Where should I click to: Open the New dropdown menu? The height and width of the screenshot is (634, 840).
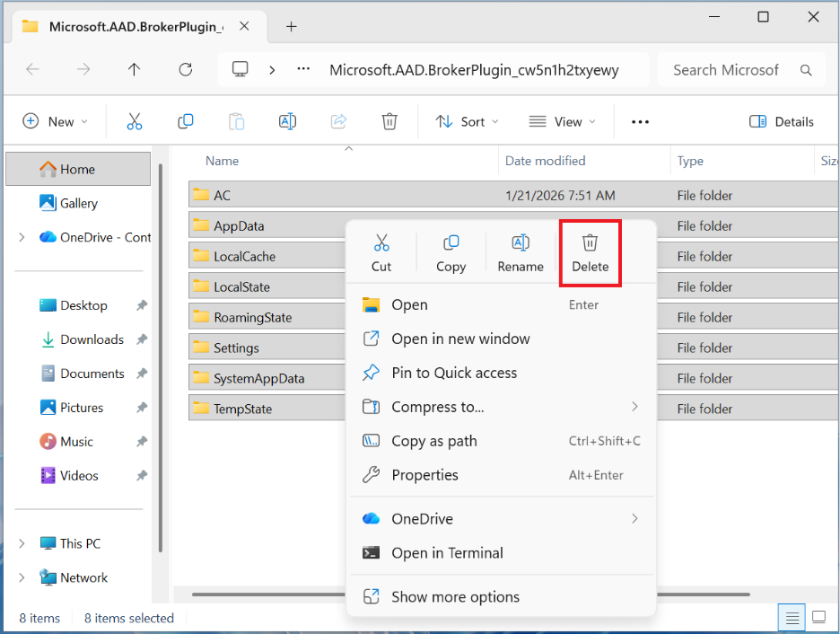[55, 121]
